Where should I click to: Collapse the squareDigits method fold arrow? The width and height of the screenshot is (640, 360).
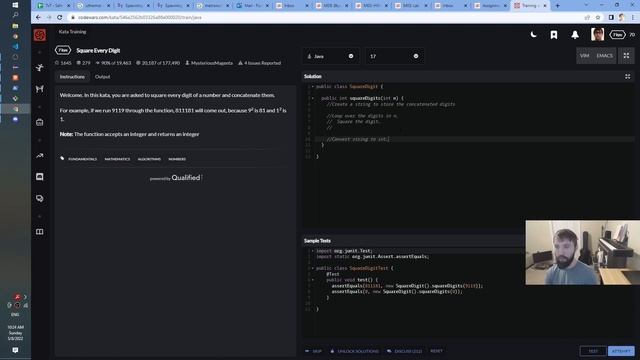(313, 98)
